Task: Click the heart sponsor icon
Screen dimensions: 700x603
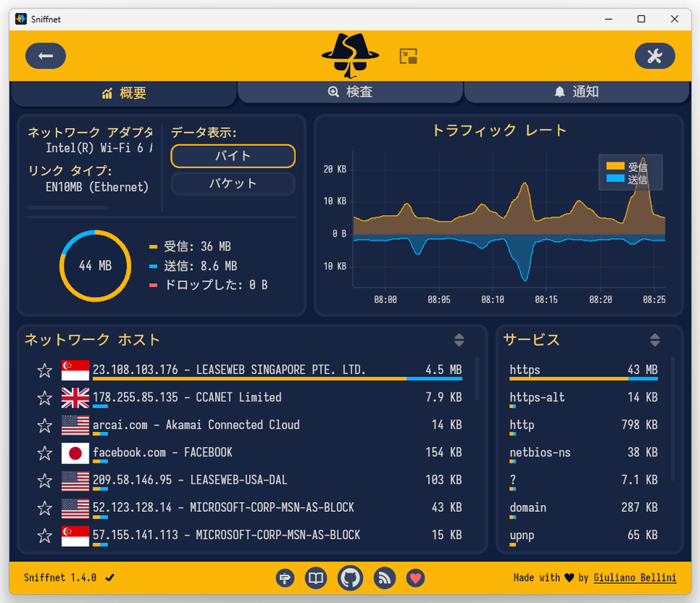Action: (416, 578)
